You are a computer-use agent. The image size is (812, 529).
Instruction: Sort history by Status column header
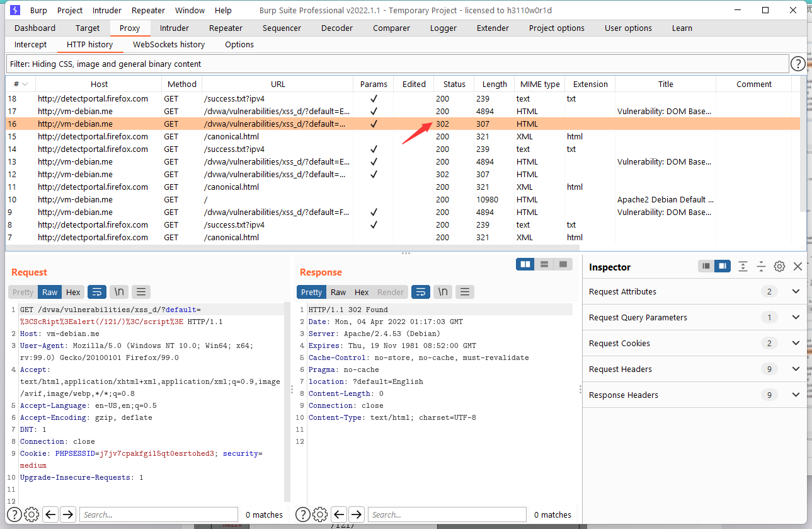tap(454, 84)
